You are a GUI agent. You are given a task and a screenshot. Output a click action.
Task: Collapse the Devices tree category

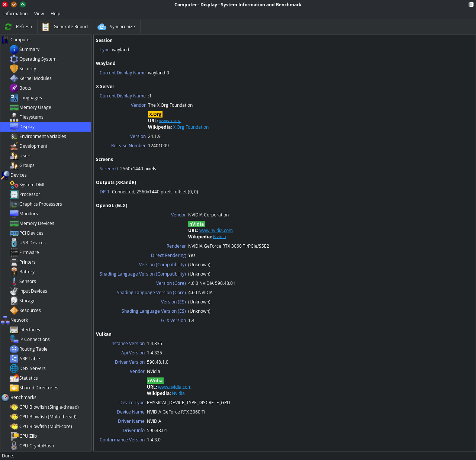pos(5,175)
